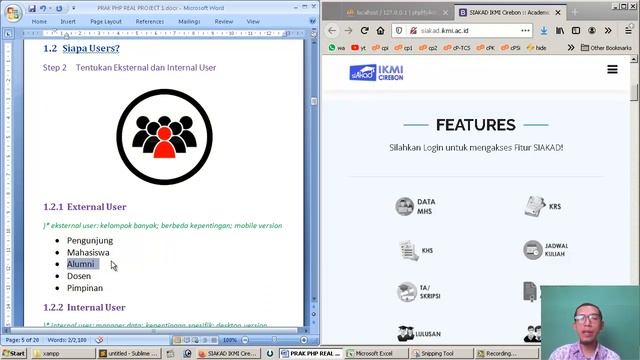The width and height of the screenshot is (640, 360).
Task: Click the tab stop selector beside ruler
Action: (8, 34)
